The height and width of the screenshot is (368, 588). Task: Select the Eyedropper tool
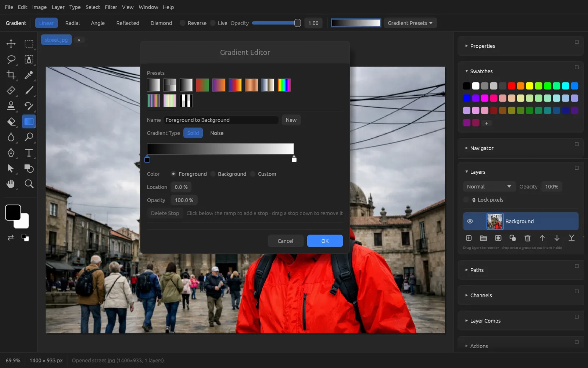(x=29, y=75)
